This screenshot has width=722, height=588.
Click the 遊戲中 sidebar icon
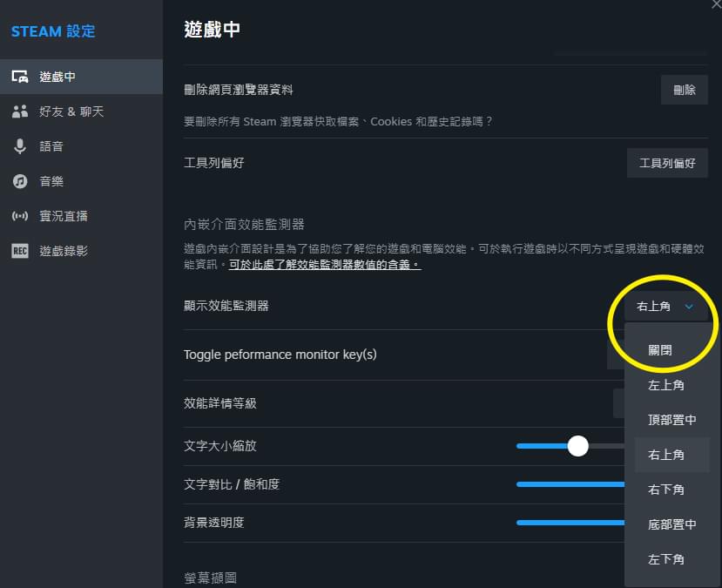20,77
